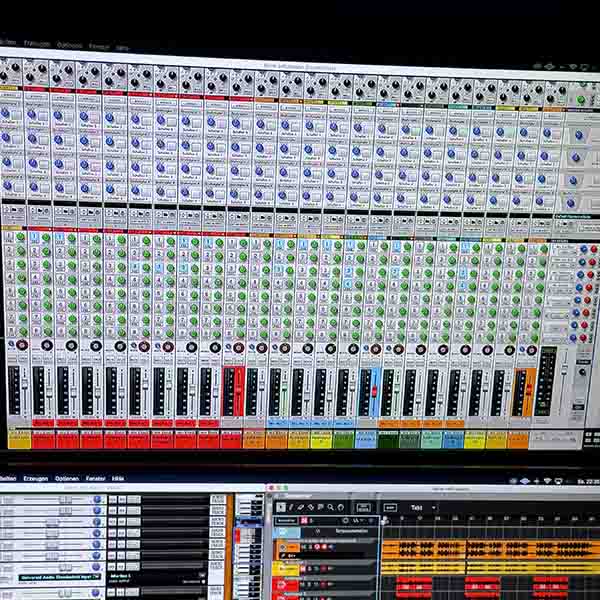Select the Hand tool in sequencer toolbar

tap(341, 507)
